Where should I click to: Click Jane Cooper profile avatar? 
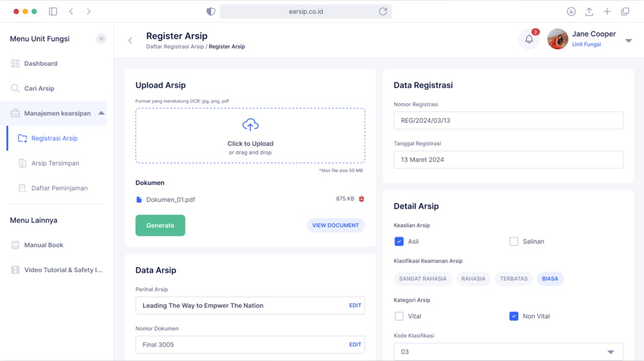coord(558,39)
